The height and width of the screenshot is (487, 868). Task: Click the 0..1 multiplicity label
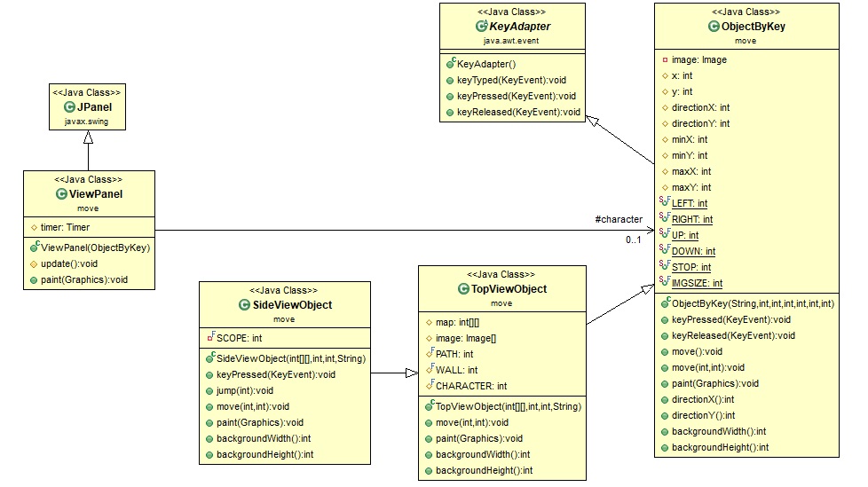[x=633, y=240]
